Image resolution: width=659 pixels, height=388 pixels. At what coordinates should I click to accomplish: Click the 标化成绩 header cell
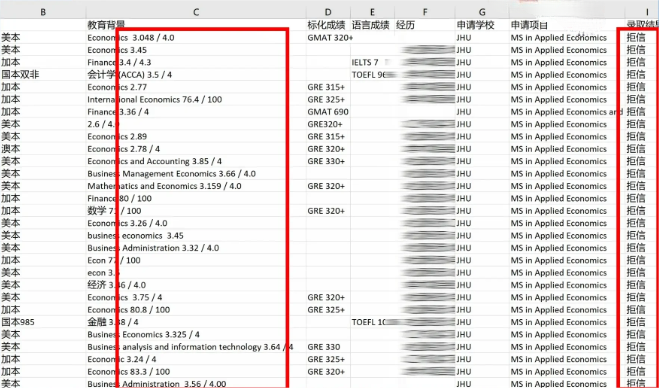click(x=328, y=25)
